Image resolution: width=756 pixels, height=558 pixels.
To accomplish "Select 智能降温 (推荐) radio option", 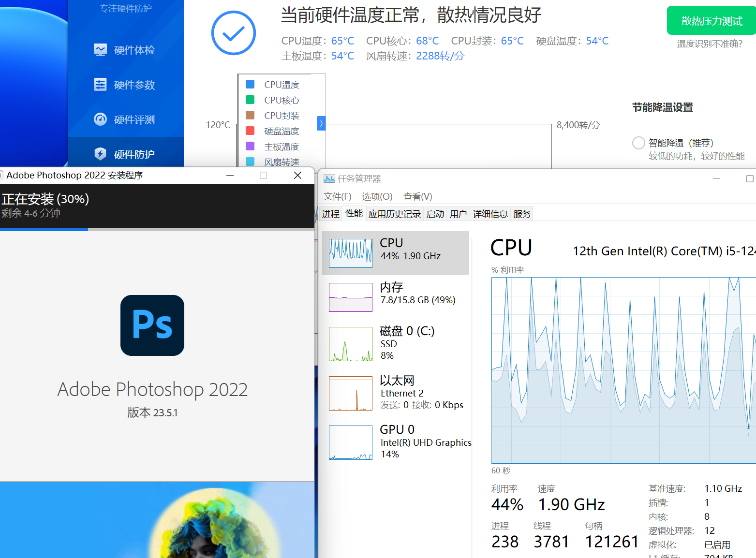I will coord(638,143).
